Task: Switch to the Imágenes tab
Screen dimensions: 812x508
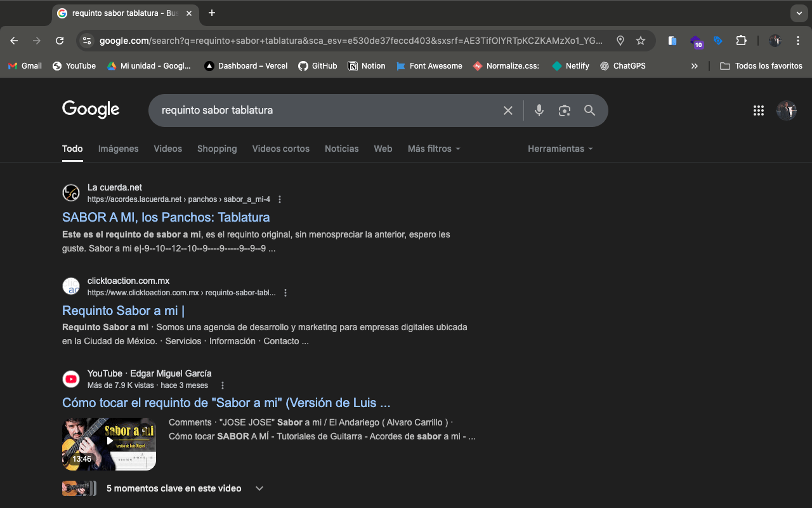Action: pos(118,149)
